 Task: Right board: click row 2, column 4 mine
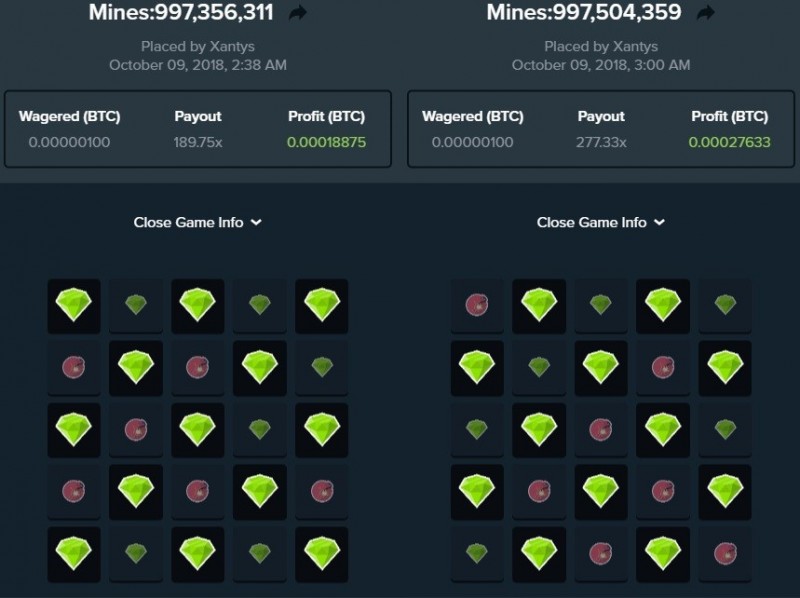(x=663, y=367)
